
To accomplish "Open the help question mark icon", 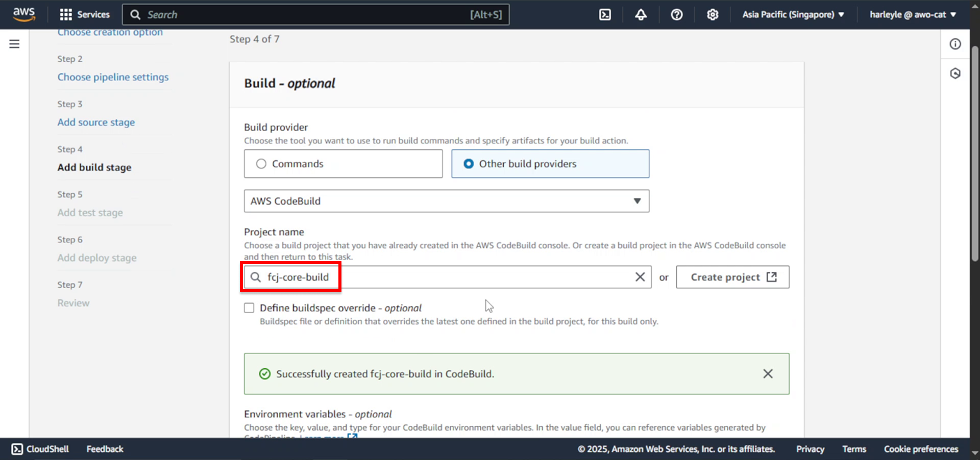I will 677,15.
